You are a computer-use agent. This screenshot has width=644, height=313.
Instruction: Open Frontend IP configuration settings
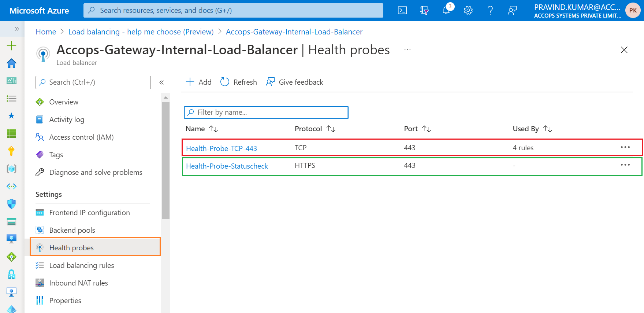(89, 213)
